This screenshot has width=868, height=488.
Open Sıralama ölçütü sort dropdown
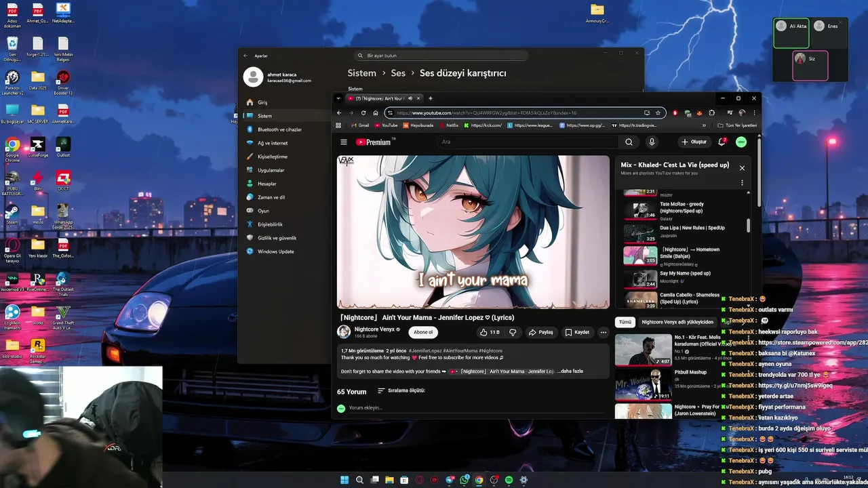pyautogui.click(x=401, y=390)
